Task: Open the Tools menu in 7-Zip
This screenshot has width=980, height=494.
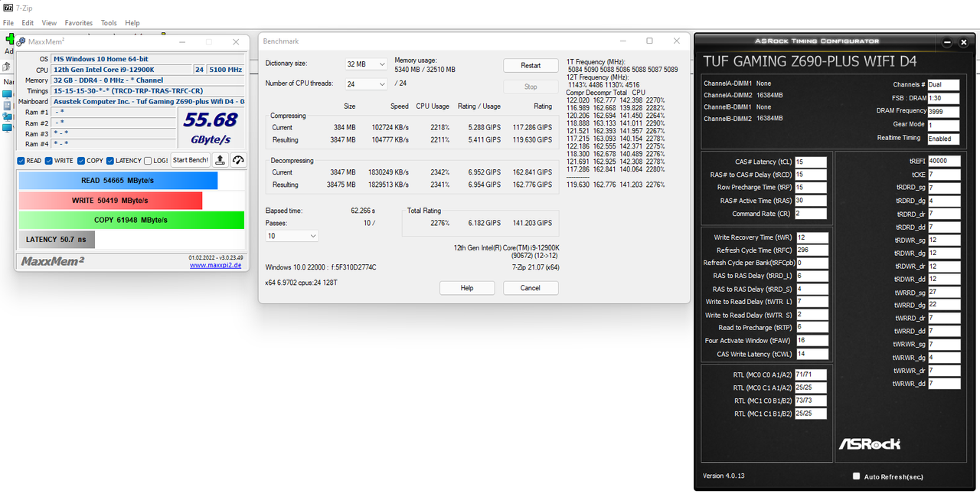Action: (x=109, y=23)
